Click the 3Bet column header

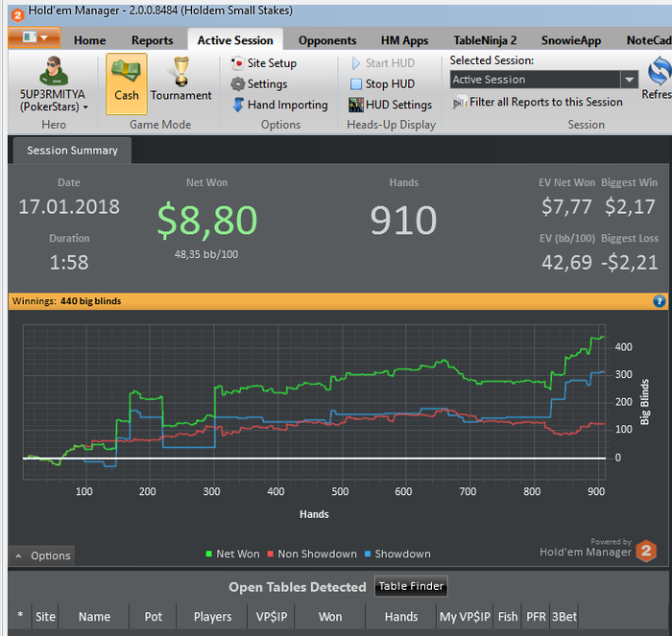pyautogui.click(x=564, y=617)
